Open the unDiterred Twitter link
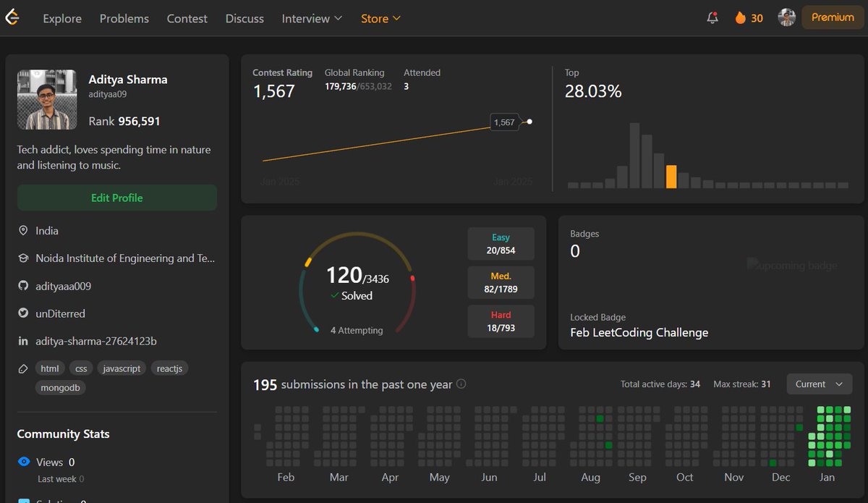 61,313
